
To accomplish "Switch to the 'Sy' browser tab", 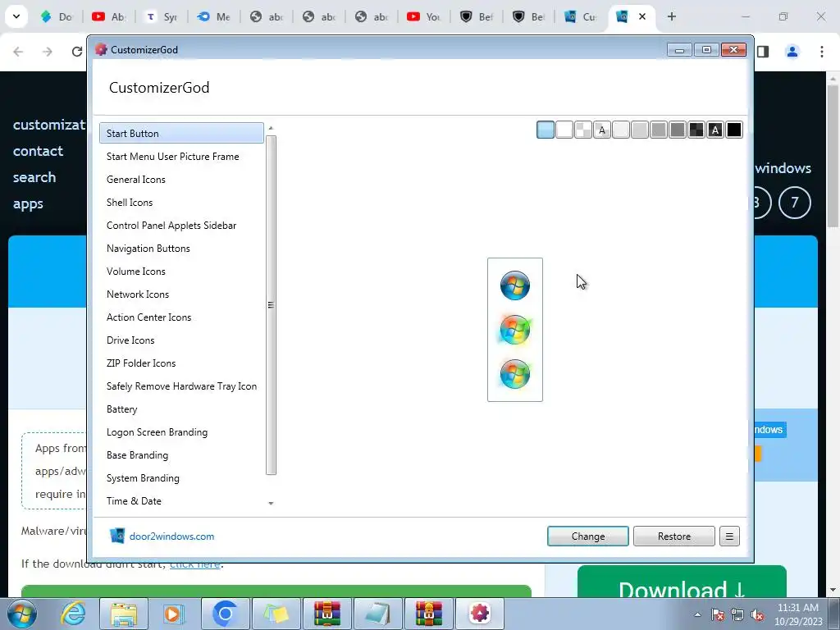I will 162,16.
